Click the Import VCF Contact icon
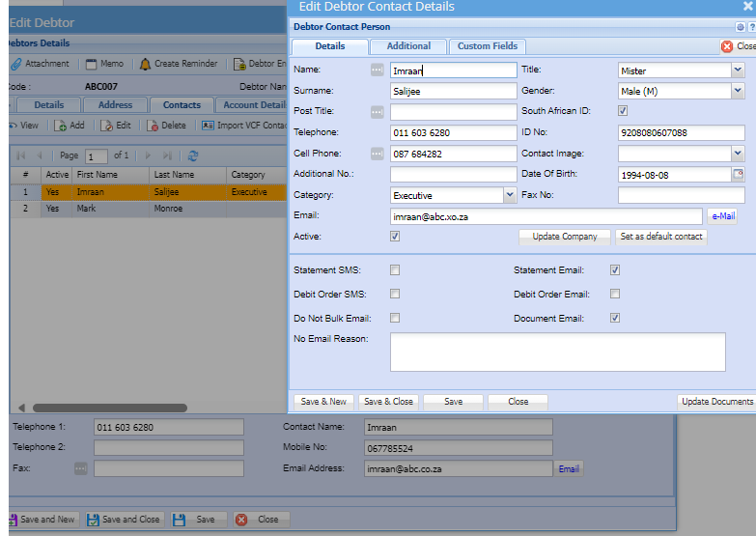This screenshot has width=756, height=536. click(x=208, y=126)
